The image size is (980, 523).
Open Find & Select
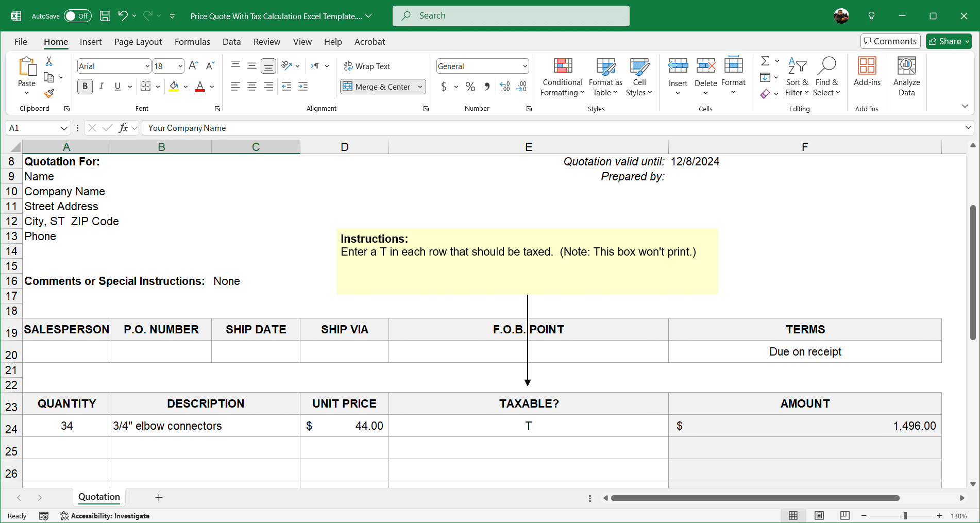[x=826, y=76]
